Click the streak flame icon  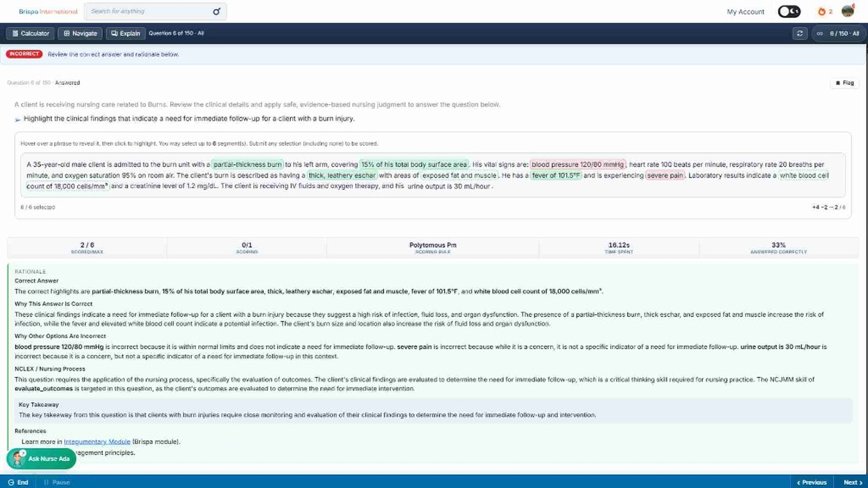click(821, 11)
